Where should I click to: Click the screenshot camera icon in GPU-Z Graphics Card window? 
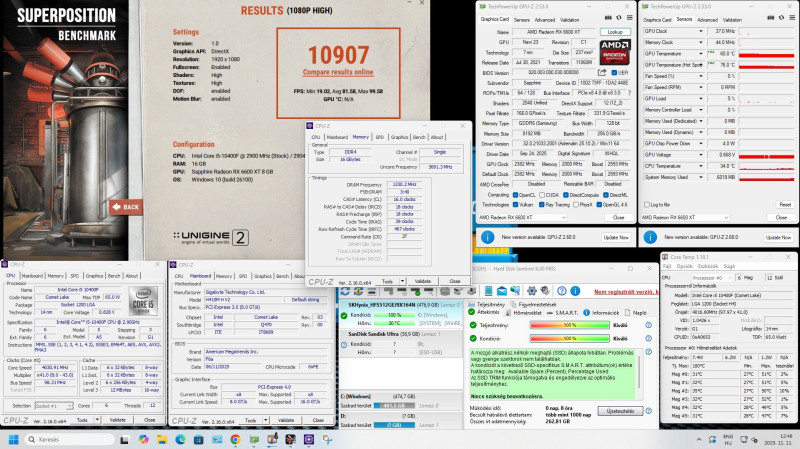(608, 18)
